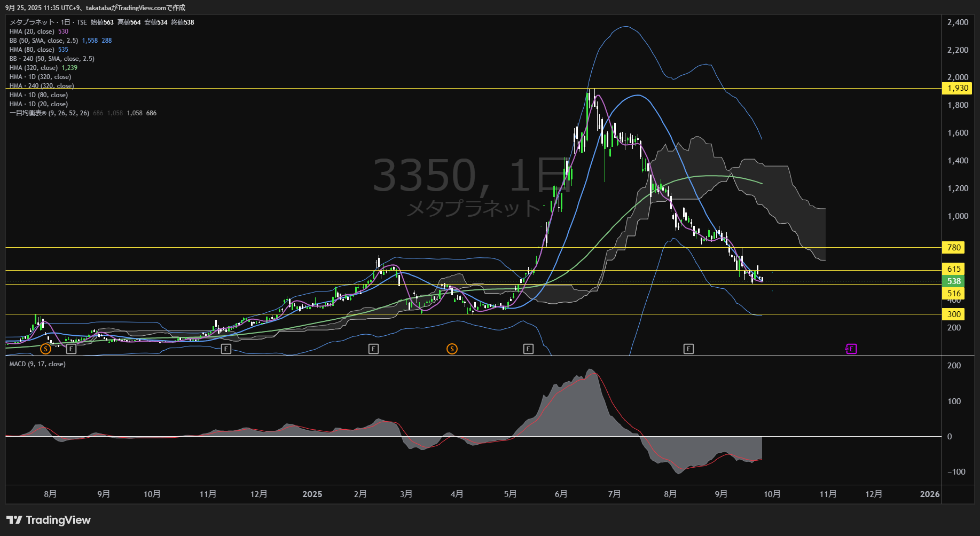Select the HMA · 1D (20, close) legend
Screen dimensions: 980x536
click(38, 104)
